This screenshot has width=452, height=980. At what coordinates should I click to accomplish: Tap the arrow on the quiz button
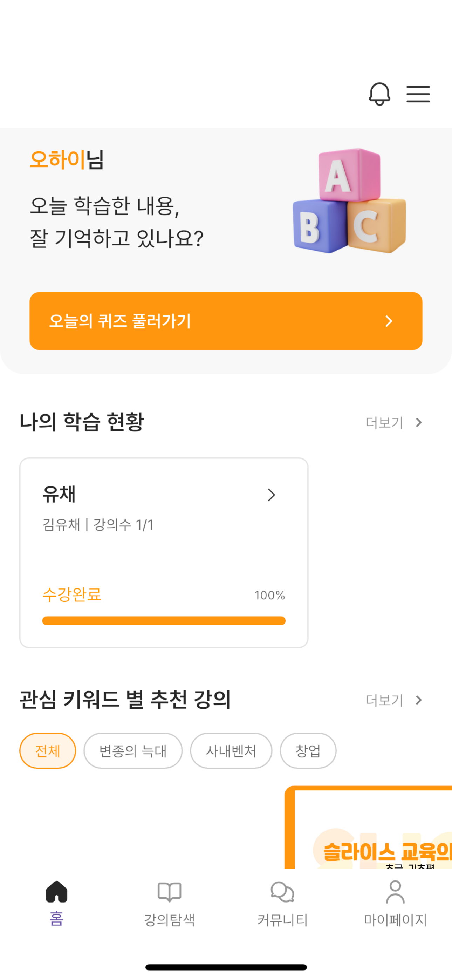(x=389, y=321)
